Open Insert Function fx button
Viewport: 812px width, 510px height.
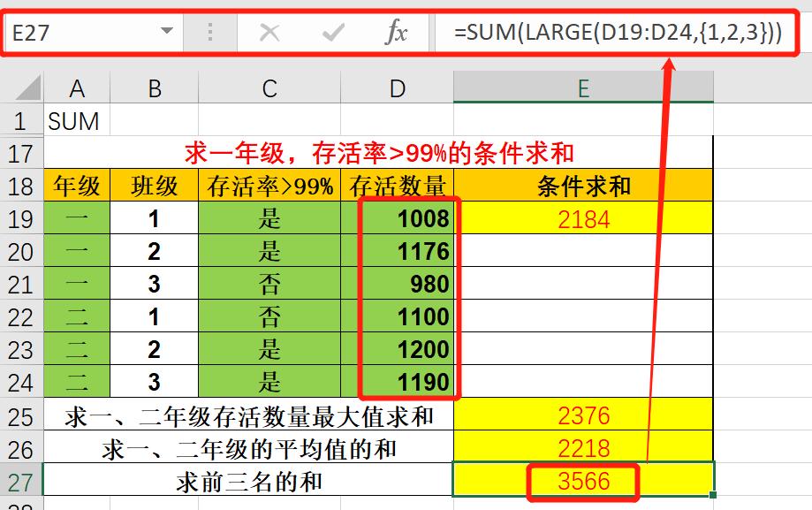(x=396, y=32)
